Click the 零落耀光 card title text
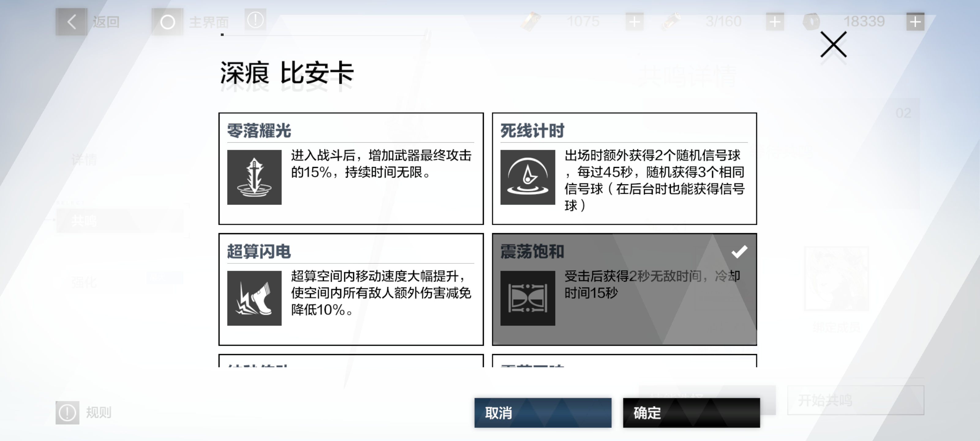This screenshot has width=980, height=441. point(259,130)
